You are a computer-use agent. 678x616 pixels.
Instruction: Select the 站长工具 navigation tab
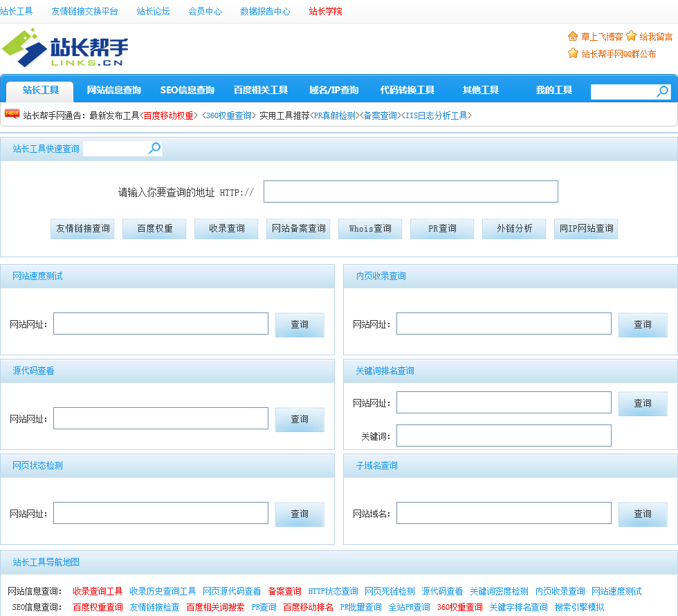point(40,90)
